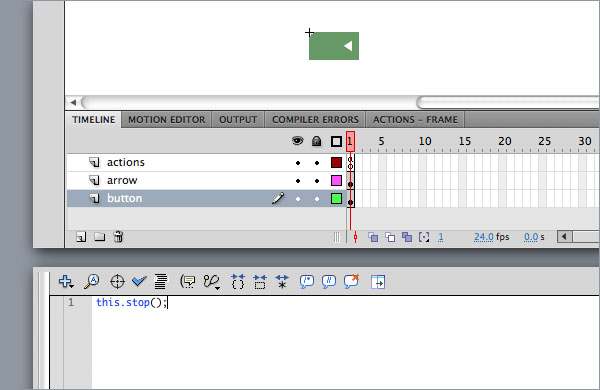600x390 pixels.
Task: Add a new item to the script
Action: coord(66,282)
